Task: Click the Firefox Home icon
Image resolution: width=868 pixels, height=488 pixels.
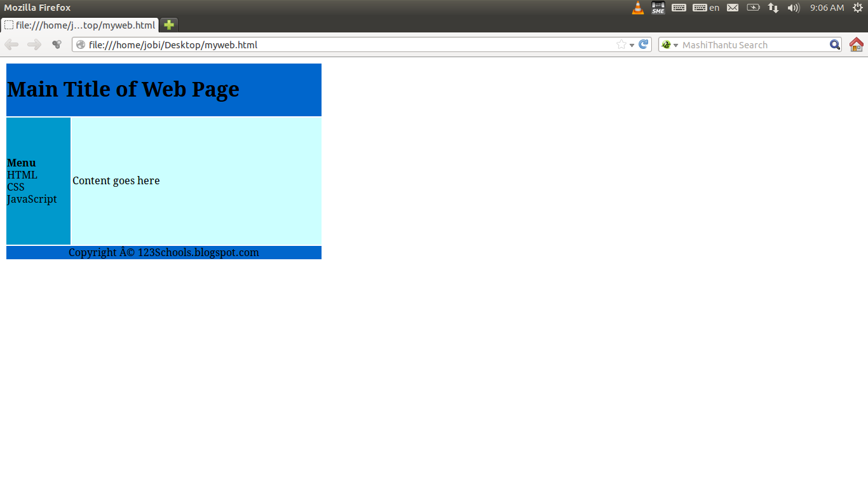Action: coord(856,44)
